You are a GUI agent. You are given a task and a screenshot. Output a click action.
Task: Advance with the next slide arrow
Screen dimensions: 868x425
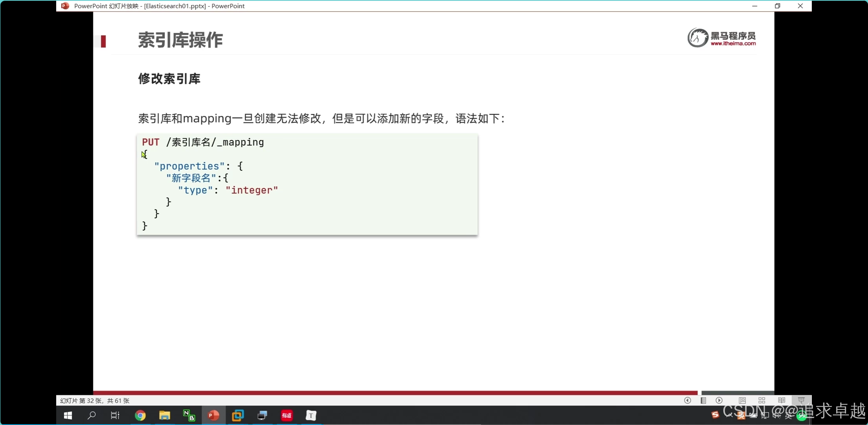pyautogui.click(x=719, y=400)
